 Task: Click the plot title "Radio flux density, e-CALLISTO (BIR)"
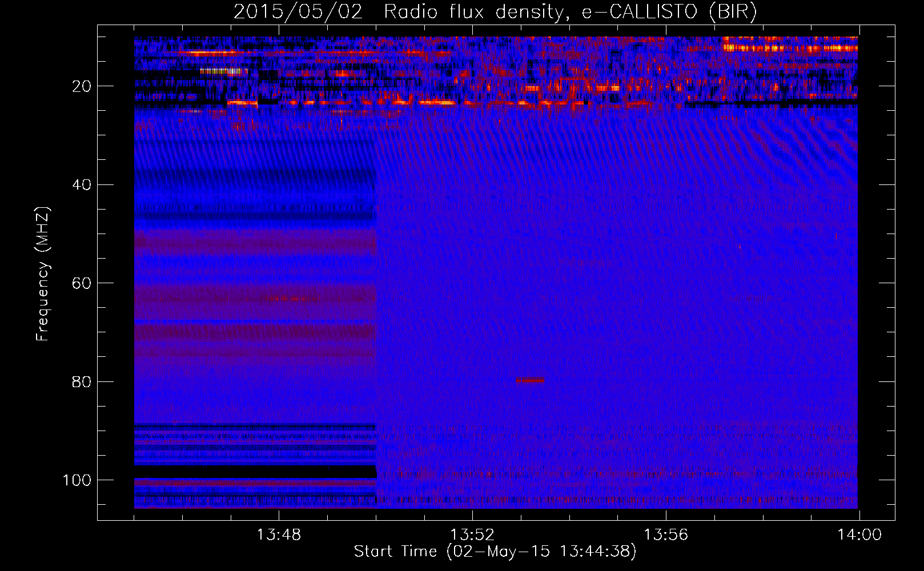570,11
